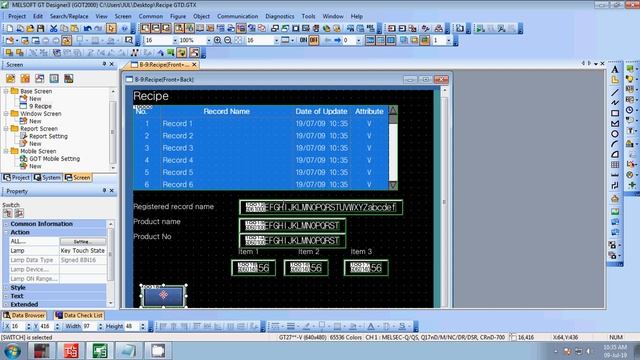Screen dimensions: 640x360
Task: Select the Line figure tool
Action: point(615,92)
